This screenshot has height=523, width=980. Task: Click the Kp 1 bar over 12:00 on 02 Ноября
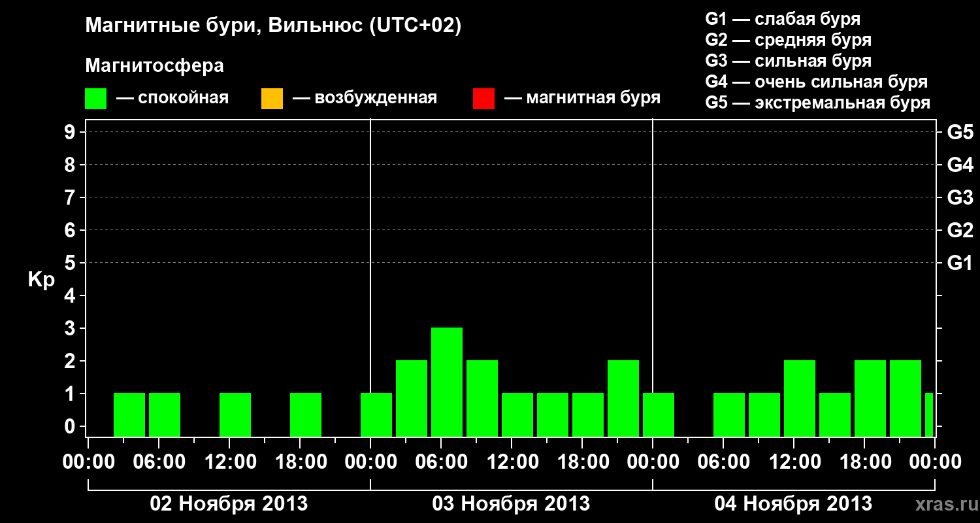[x=235, y=414]
